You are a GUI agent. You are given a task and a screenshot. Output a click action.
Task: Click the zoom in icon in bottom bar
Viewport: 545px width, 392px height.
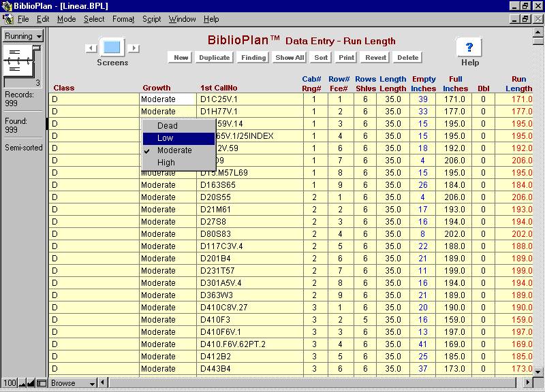(x=31, y=383)
